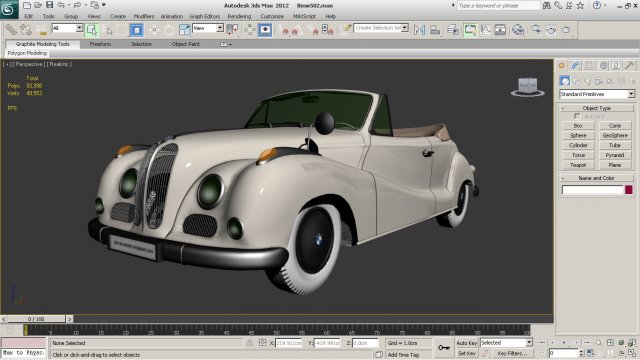Open the Modify command panel tab

click(x=575, y=66)
